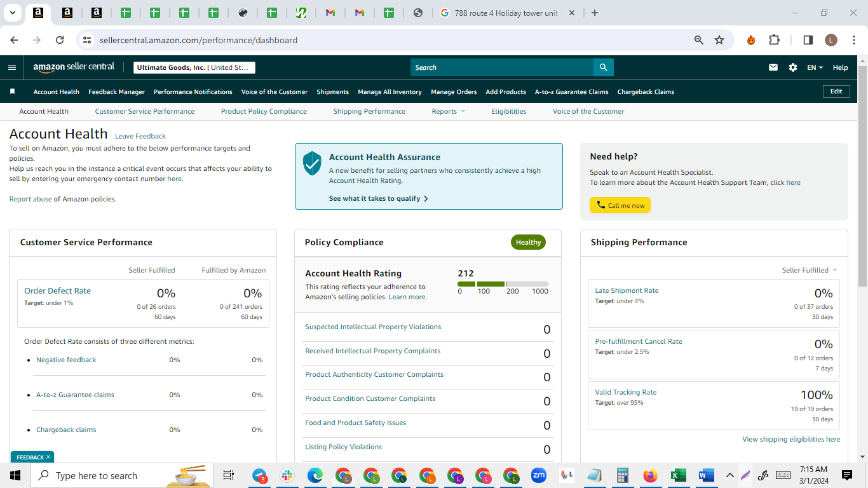Show hidden system tray icons chevron

(x=729, y=475)
